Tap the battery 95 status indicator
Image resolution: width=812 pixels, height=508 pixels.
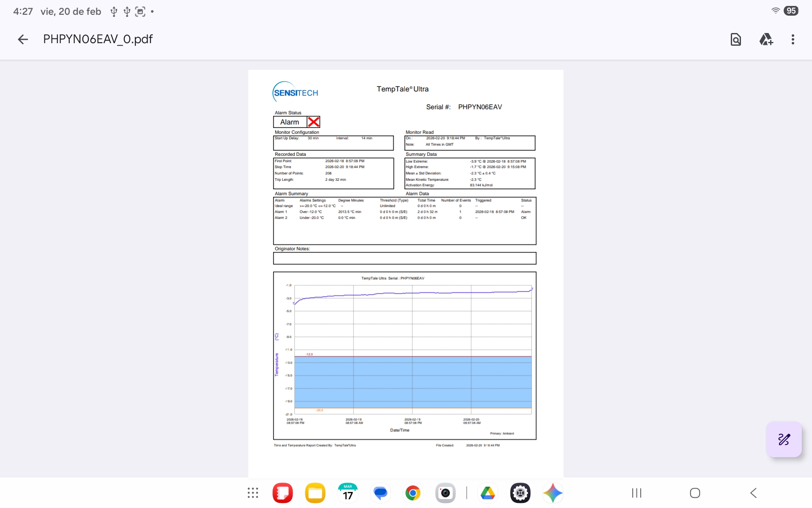(x=790, y=11)
